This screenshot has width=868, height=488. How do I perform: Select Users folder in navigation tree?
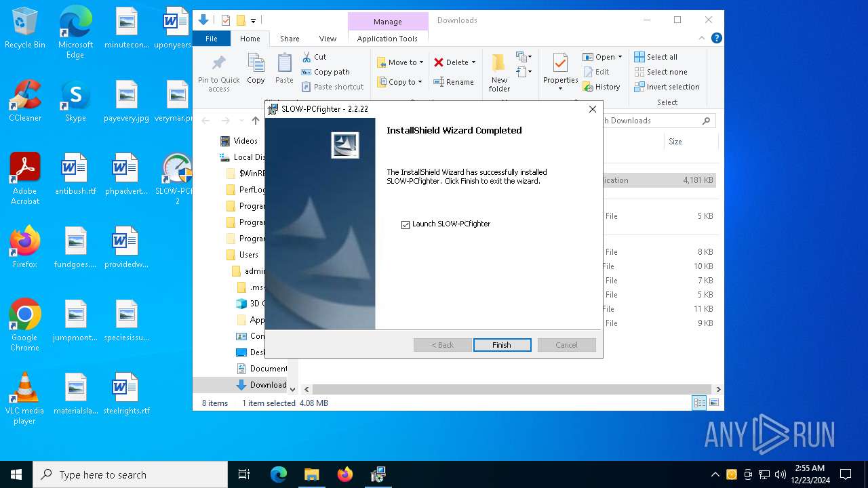coord(242,255)
